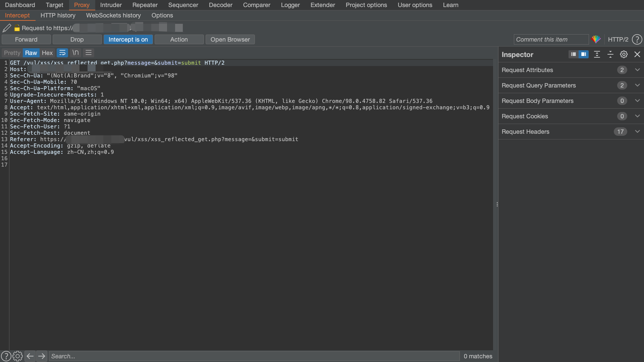The image size is (644, 362).
Task: Click the Upgrade-Insecure-Requests header line
Action: [x=57, y=95]
